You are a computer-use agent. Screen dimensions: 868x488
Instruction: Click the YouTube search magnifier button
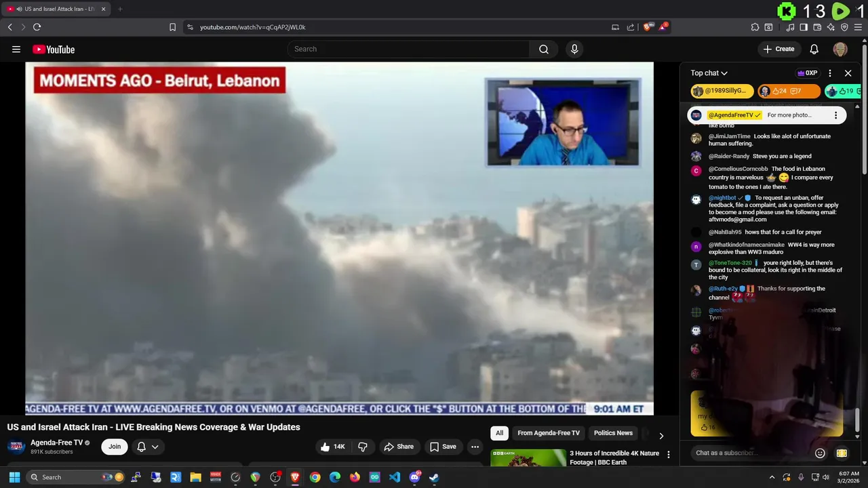pos(544,49)
